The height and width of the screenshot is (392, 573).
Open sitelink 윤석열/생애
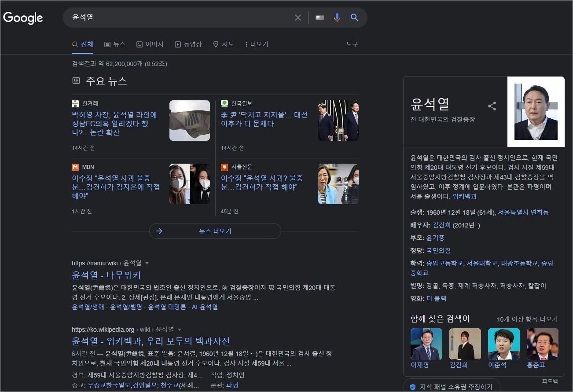pos(88,307)
